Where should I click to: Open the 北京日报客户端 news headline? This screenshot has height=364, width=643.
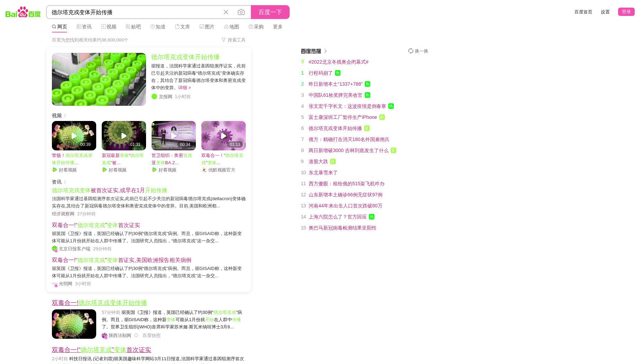[x=96, y=225]
